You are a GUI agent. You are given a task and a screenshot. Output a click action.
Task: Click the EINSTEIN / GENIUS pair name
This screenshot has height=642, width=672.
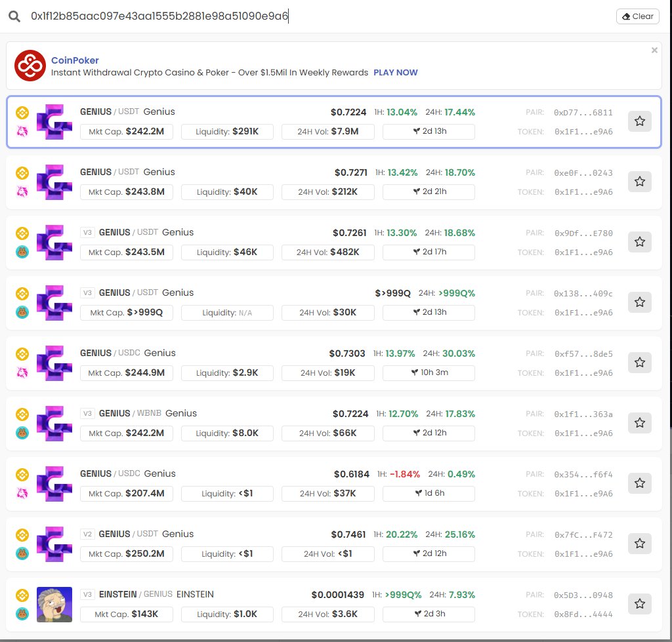click(135, 595)
